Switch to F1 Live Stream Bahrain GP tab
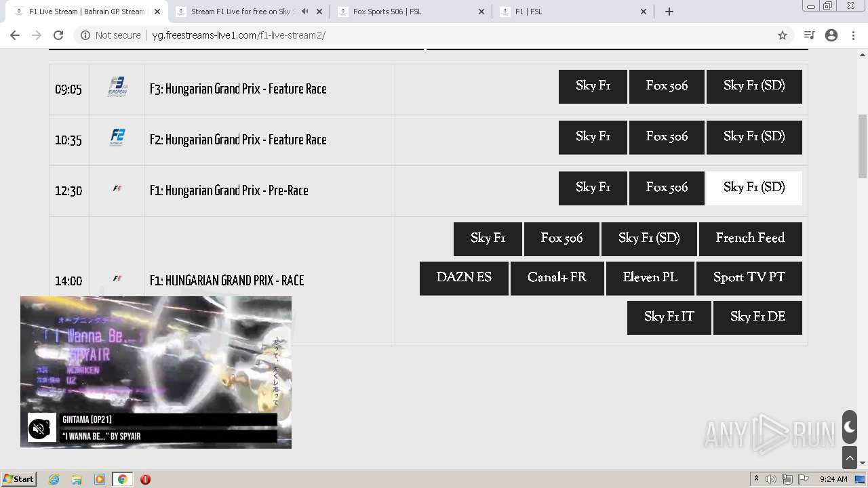Image resolution: width=868 pixels, height=488 pixels. (x=87, y=12)
